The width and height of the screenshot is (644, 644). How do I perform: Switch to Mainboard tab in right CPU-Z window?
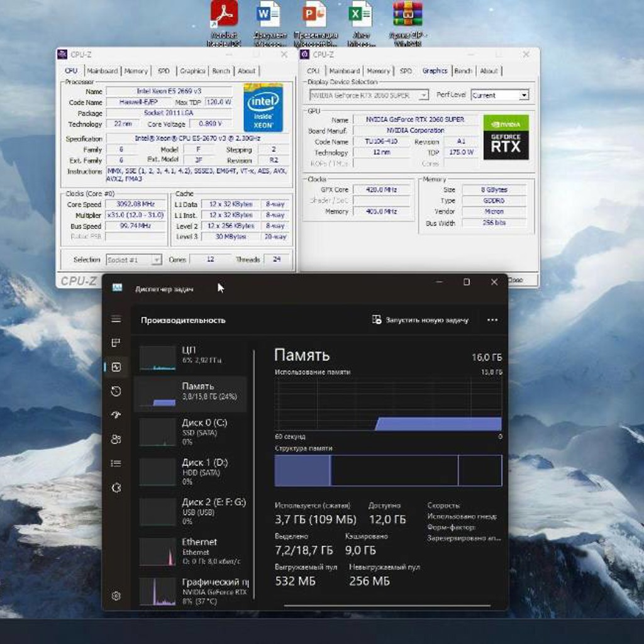tap(344, 70)
